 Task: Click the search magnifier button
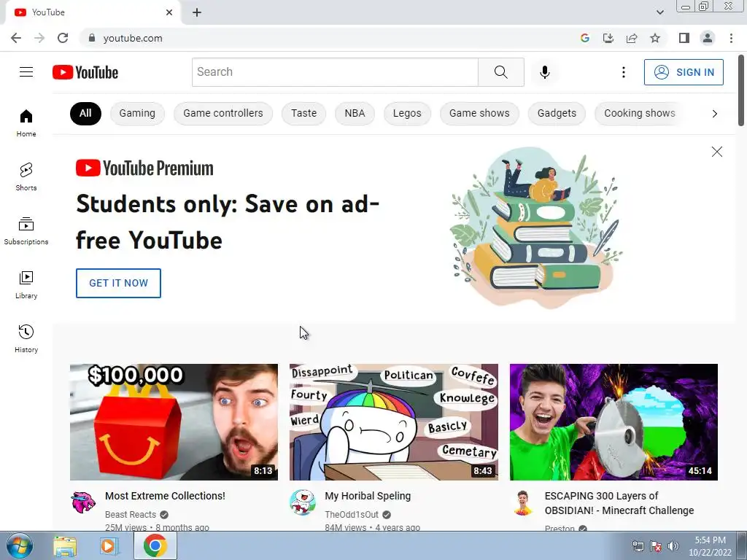(500, 72)
